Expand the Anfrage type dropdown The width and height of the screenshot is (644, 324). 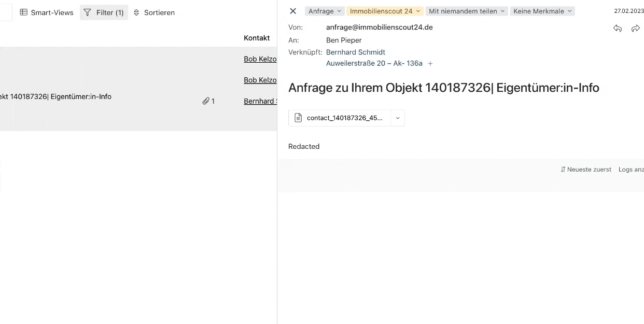tap(325, 11)
